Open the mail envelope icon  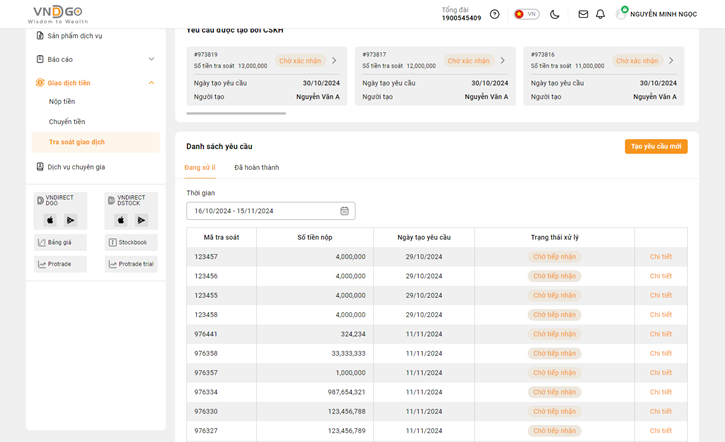[583, 14]
